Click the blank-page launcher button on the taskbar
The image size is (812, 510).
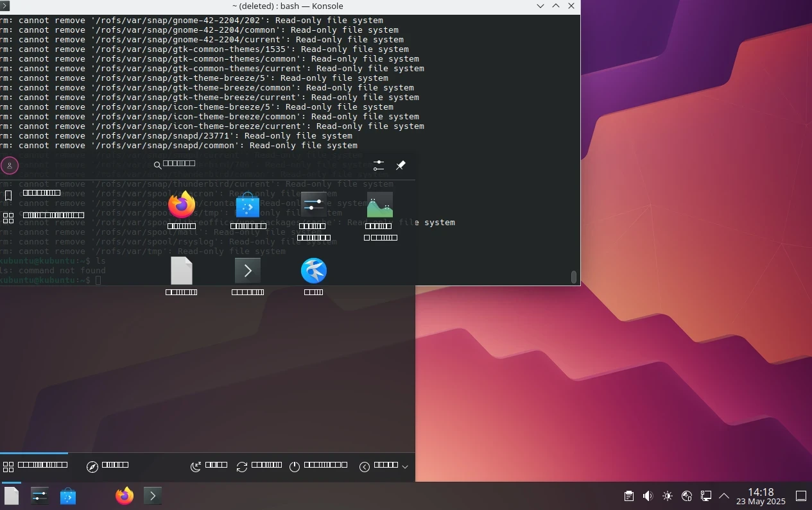point(12,495)
